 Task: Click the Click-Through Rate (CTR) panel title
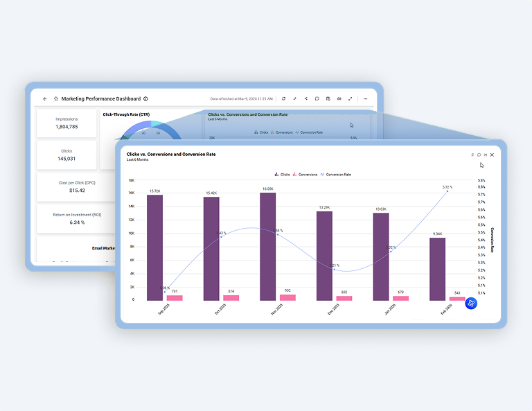tap(126, 114)
